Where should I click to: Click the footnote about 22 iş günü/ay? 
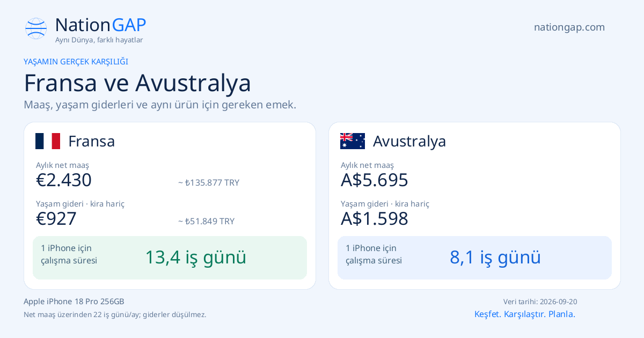pyautogui.click(x=115, y=314)
